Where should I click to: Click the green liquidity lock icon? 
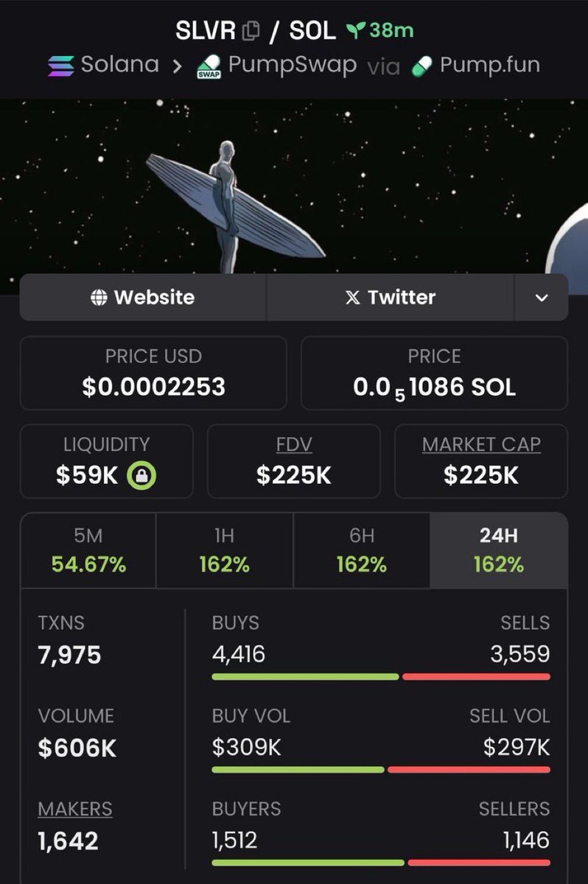click(141, 476)
